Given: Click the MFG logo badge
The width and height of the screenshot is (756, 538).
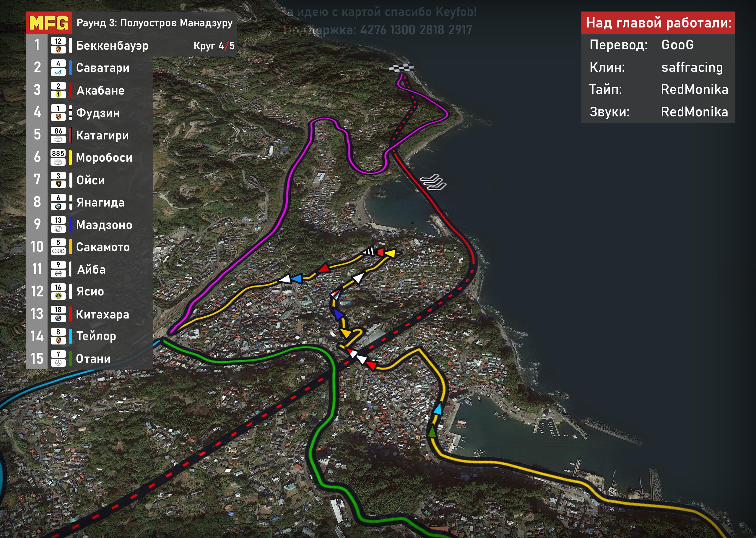Looking at the screenshot, I should (x=49, y=23).
